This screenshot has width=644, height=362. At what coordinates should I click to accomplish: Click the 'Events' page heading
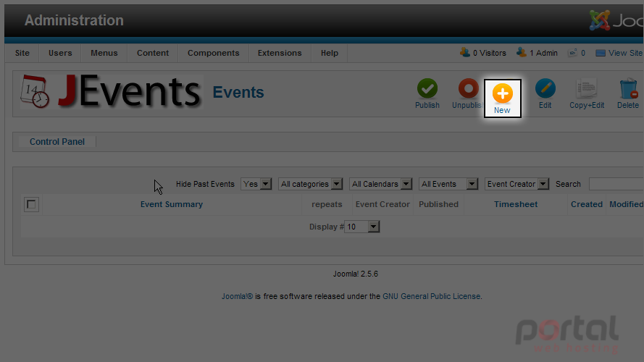pos(238,93)
